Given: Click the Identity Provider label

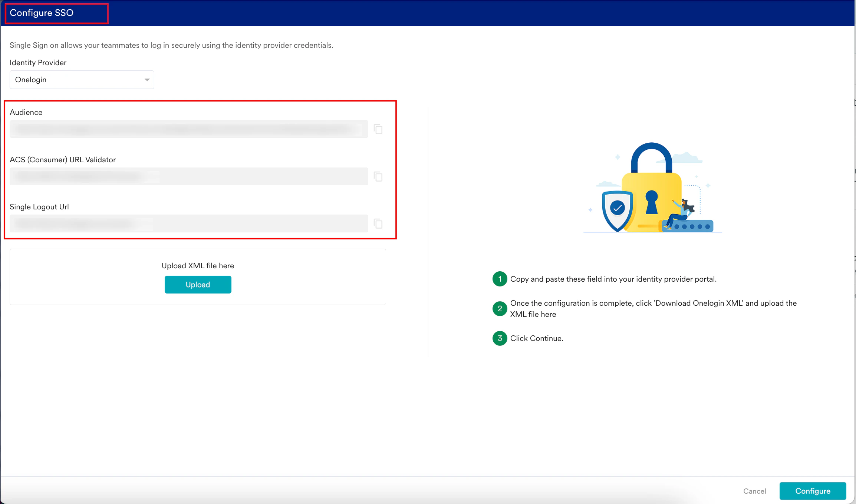Looking at the screenshot, I should [38, 63].
